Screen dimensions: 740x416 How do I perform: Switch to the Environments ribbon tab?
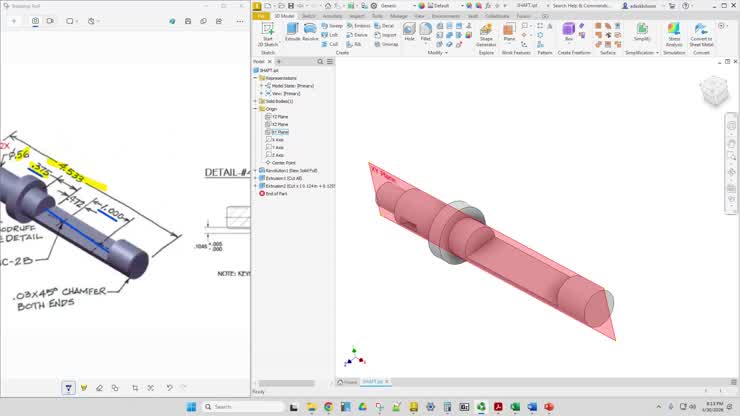click(x=446, y=16)
